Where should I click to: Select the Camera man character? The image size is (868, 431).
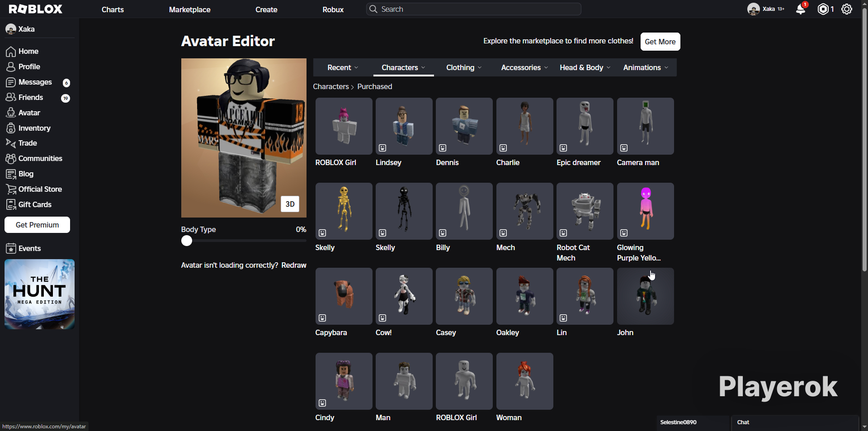pos(646,126)
